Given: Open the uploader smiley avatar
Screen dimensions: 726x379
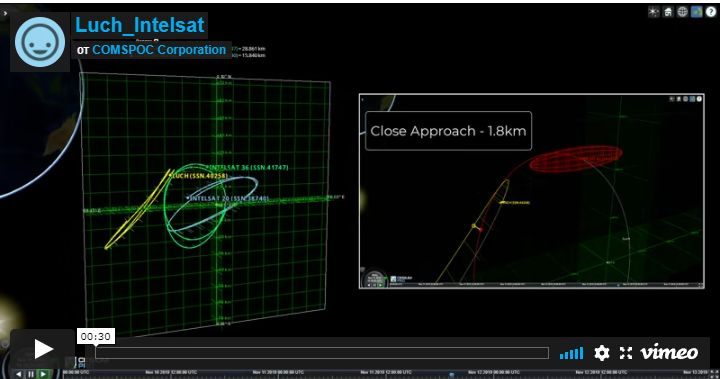Looking at the screenshot, I should click(x=40, y=42).
